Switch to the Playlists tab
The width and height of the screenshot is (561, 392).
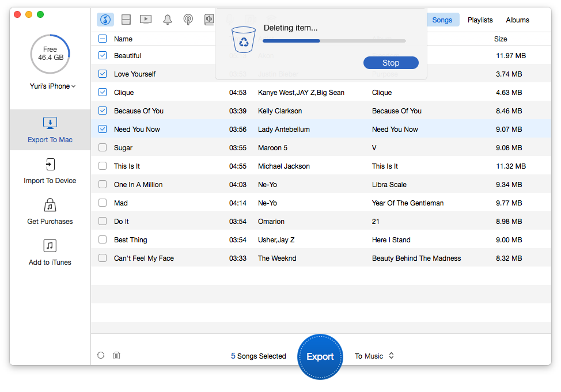pyautogui.click(x=480, y=20)
